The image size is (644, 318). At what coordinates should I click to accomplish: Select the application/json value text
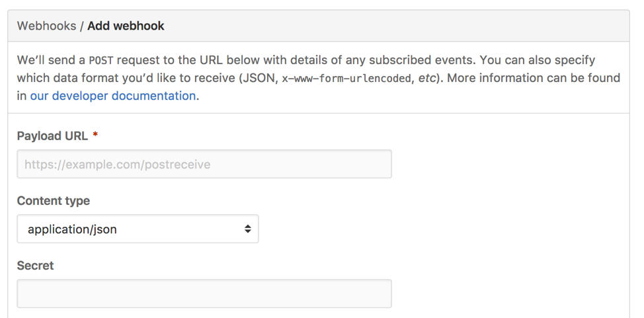click(x=72, y=229)
